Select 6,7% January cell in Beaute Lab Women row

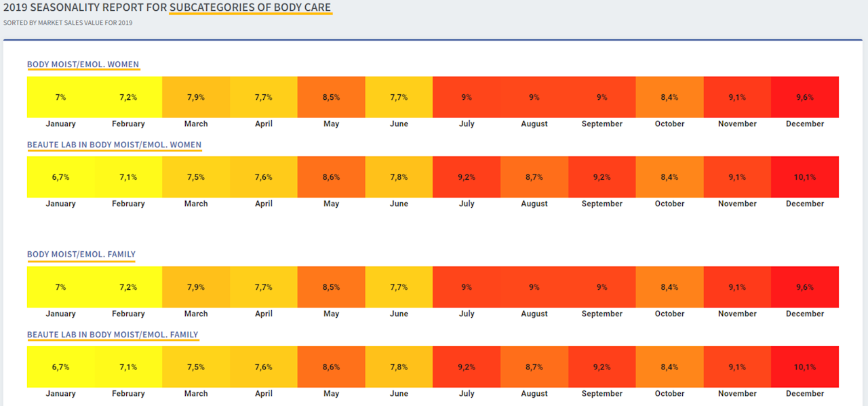click(61, 177)
